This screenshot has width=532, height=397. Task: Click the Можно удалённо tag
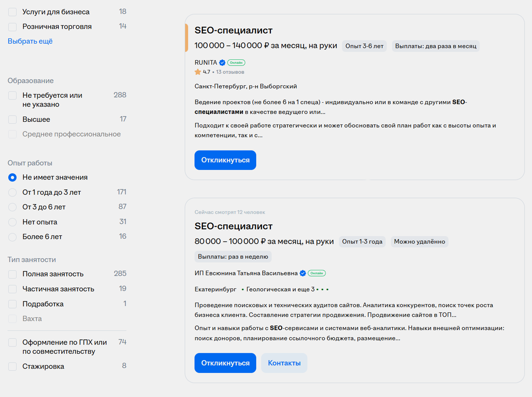(x=419, y=242)
